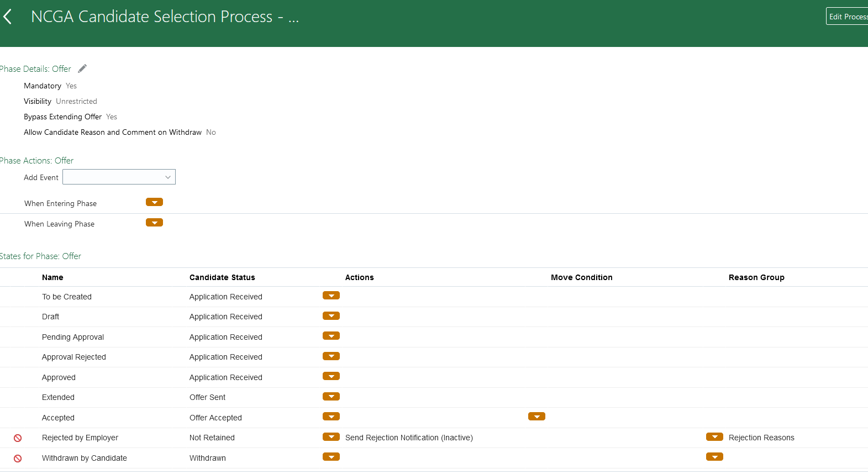This screenshot has height=474, width=868.
Task: Click the Rejection Reasons reason group
Action: pyautogui.click(x=761, y=438)
